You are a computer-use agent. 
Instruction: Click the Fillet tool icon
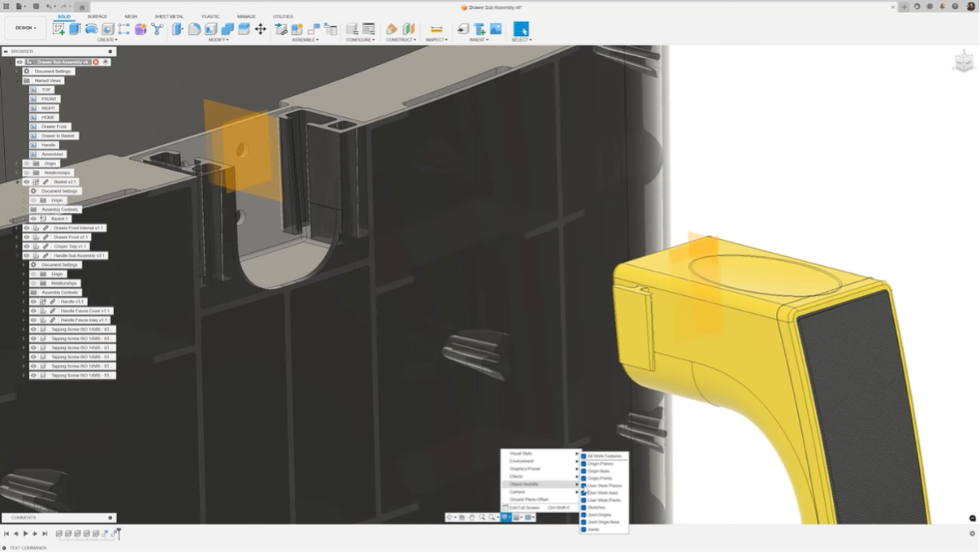[194, 29]
